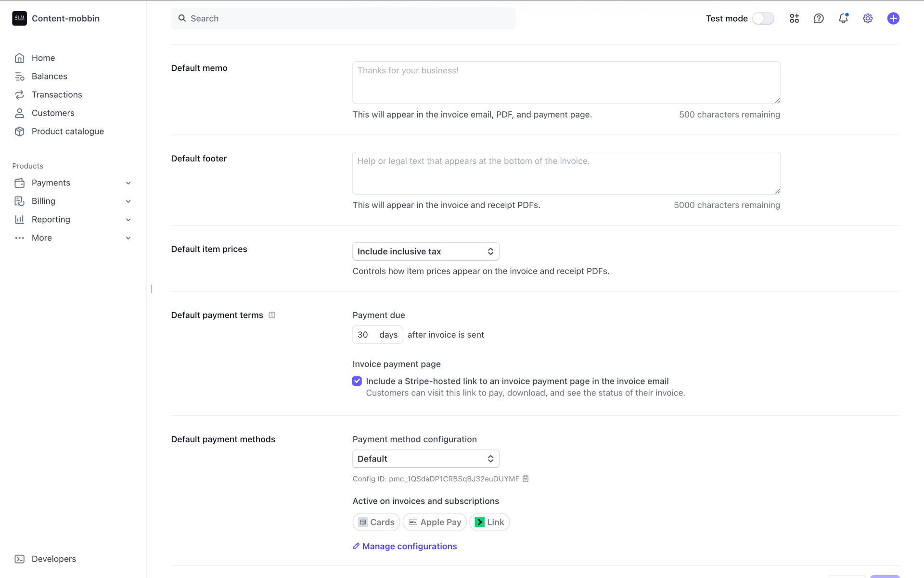Screen dimensions: 924x578
Task: Click the Customers person icon
Action: click(x=19, y=113)
